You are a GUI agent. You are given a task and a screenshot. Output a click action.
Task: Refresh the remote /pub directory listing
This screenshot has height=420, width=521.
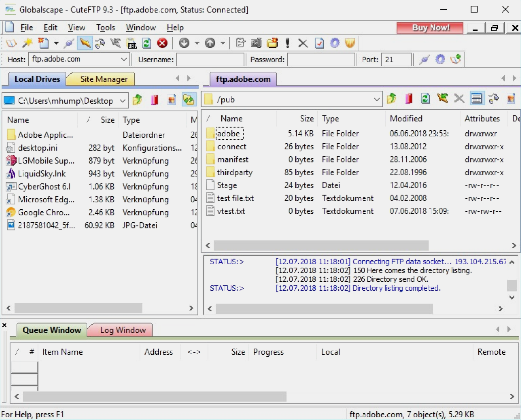tap(425, 99)
